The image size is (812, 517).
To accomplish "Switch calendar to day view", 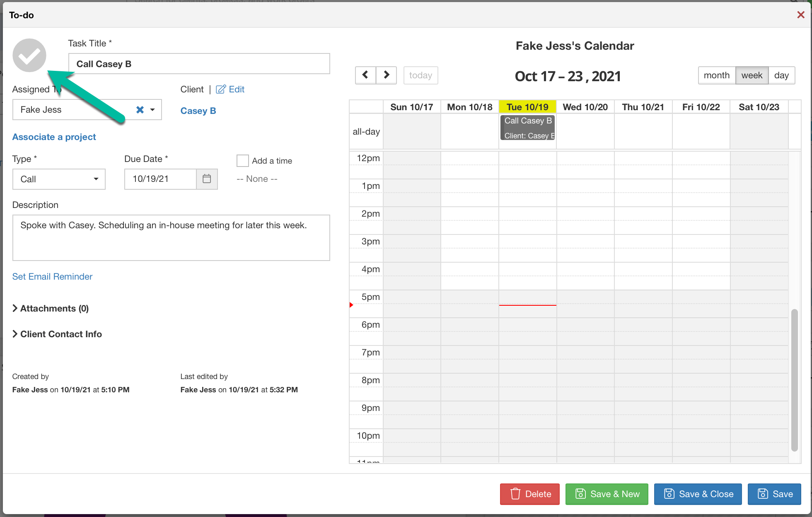I will (781, 75).
